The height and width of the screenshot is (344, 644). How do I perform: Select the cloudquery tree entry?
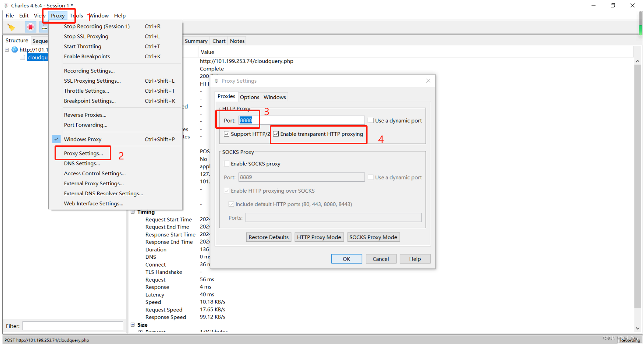point(38,57)
